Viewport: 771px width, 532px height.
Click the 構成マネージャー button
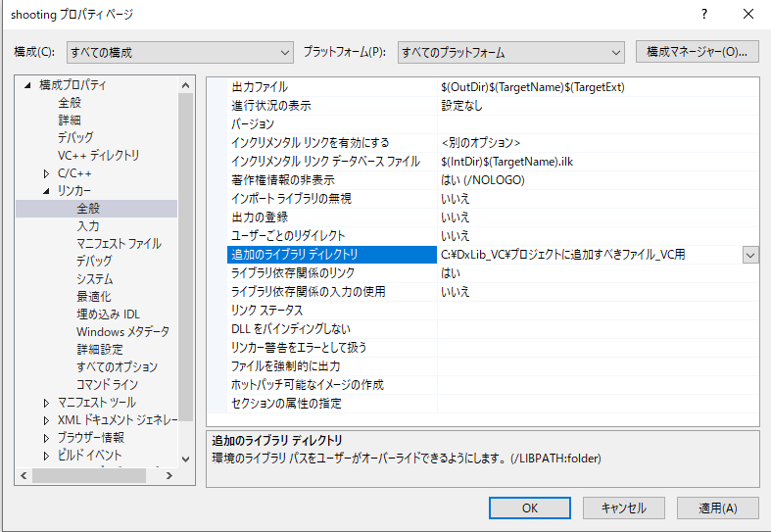pyautogui.click(x=697, y=52)
